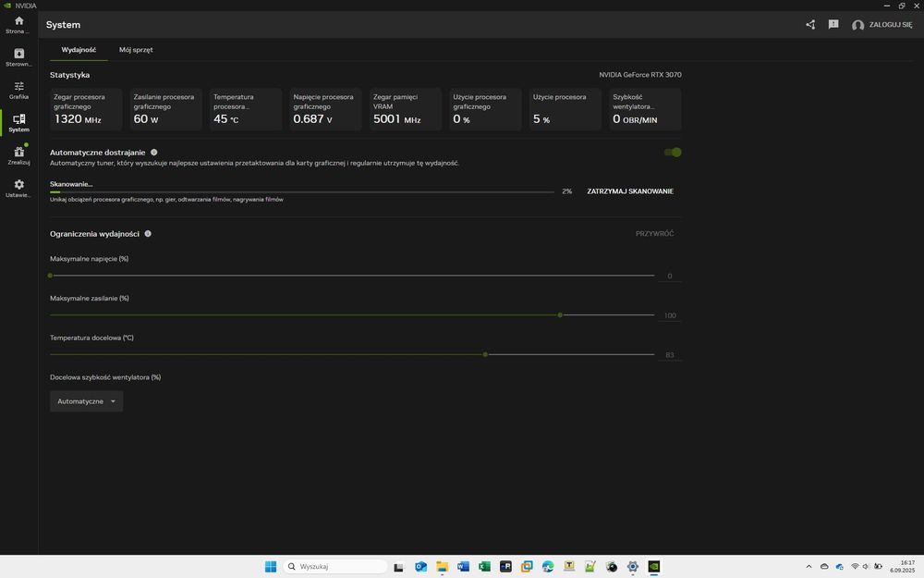Click the Temperatura docelowa value field 83
Image resolution: width=924 pixels, height=578 pixels.
[669, 355]
